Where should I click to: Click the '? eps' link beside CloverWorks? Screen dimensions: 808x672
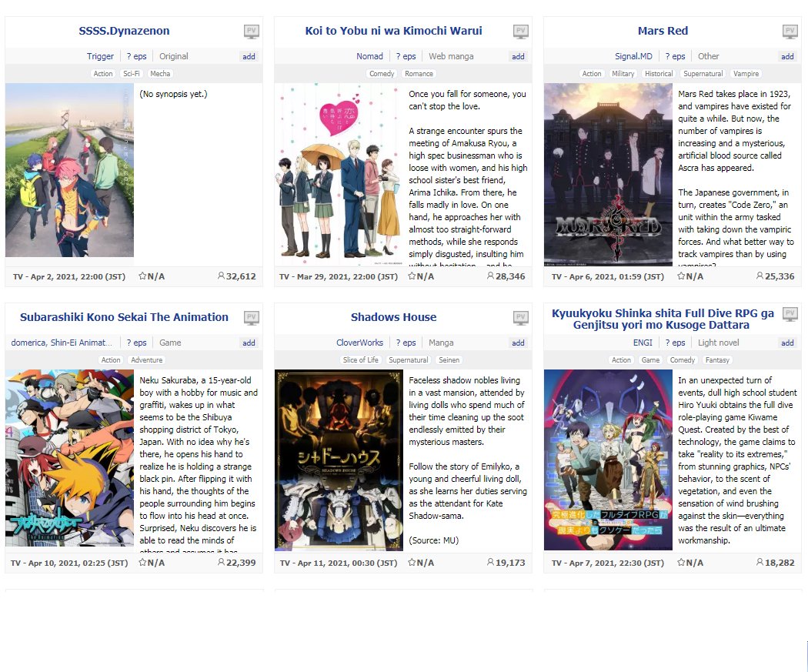406,343
